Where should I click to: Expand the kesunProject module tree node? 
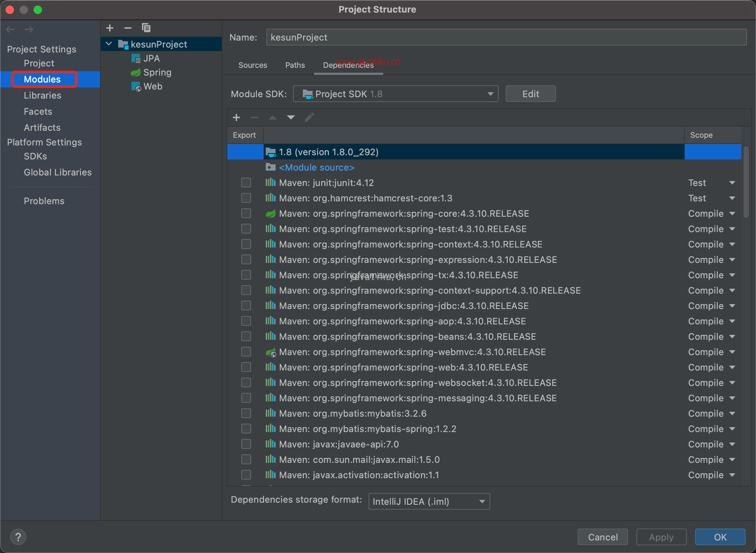[111, 43]
